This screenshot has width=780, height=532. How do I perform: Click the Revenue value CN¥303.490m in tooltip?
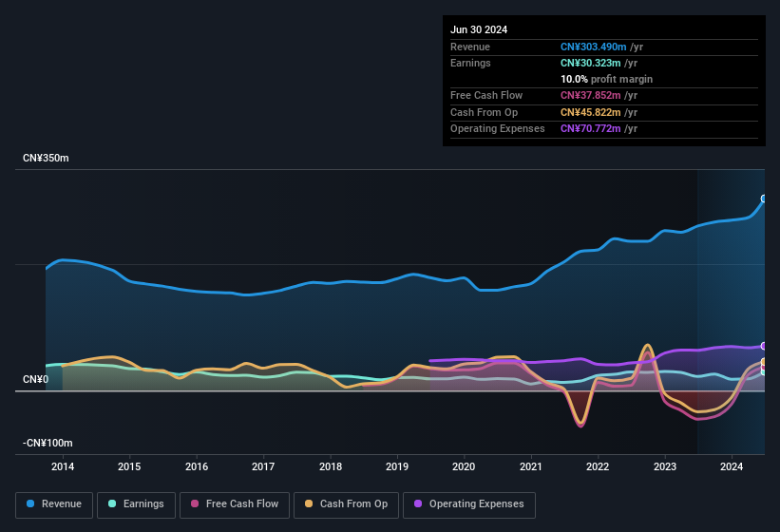click(594, 47)
